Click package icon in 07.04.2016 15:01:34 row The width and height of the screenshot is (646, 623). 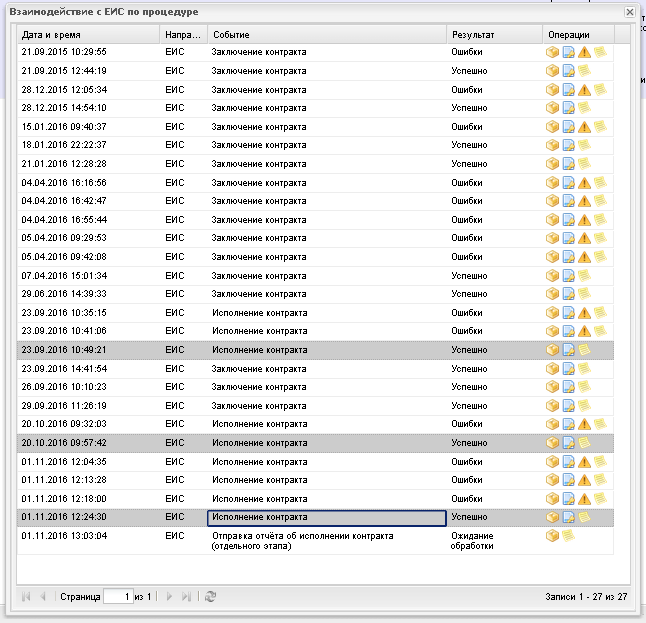pyautogui.click(x=552, y=275)
